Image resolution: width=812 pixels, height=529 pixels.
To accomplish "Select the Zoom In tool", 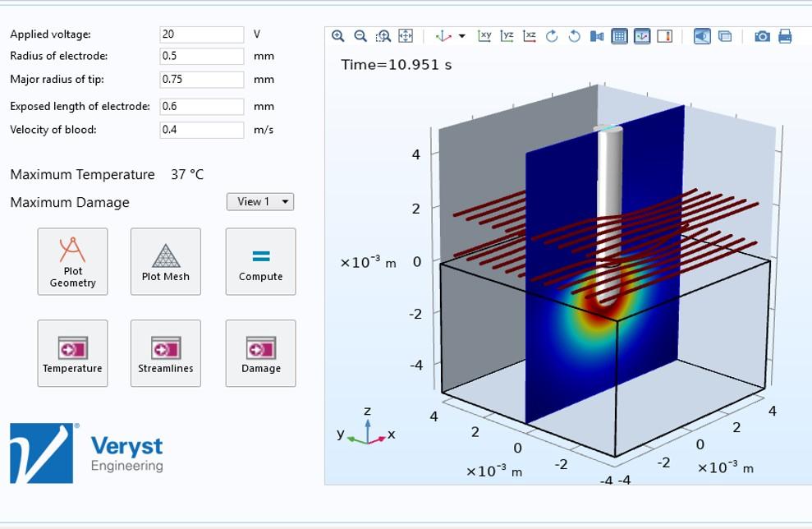I will (x=339, y=36).
